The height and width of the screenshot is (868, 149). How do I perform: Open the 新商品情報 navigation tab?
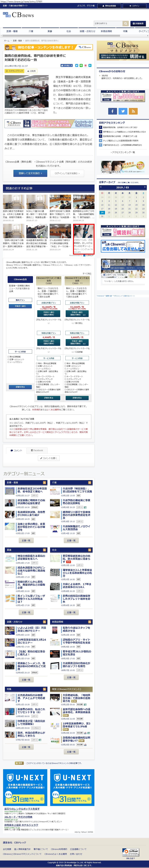click(x=107, y=31)
